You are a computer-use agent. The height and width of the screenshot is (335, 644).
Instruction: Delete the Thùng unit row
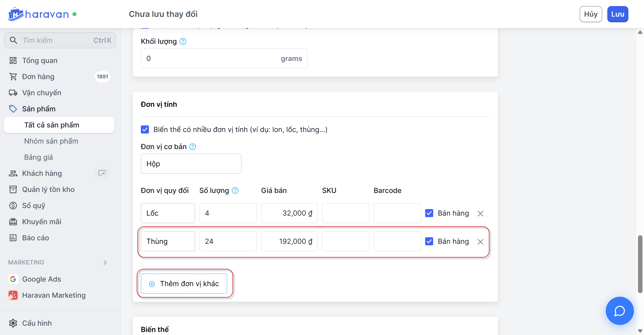[x=480, y=242]
